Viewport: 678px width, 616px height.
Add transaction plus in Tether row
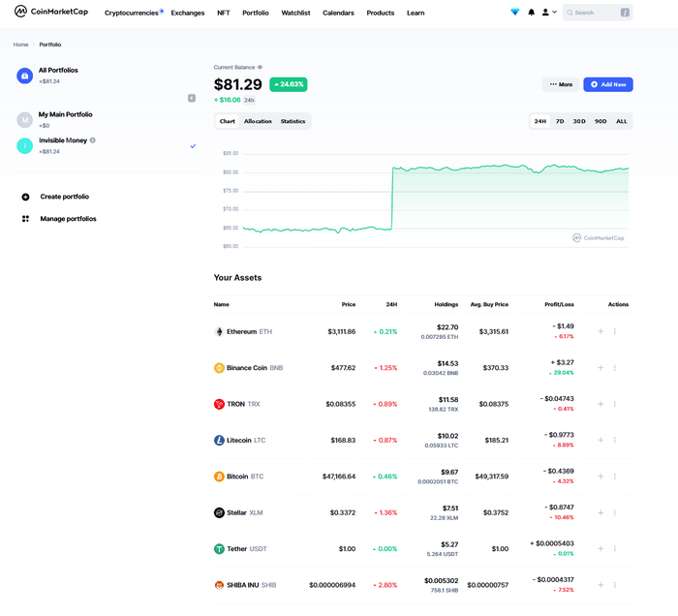[601, 549]
